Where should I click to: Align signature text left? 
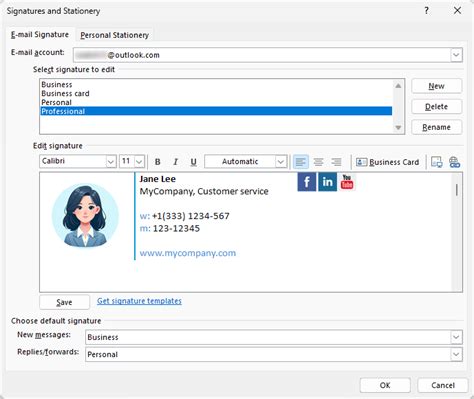pyautogui.click(x=300, y=162)
